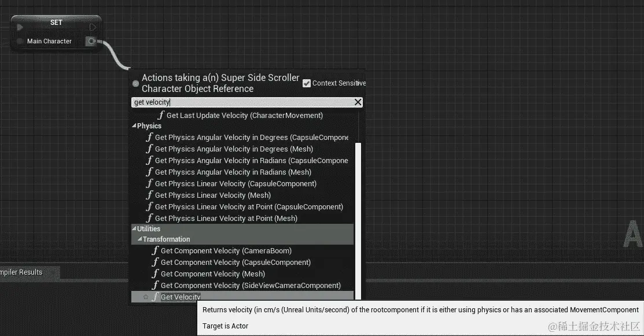Clear the search box with the X button
Screen dimensions: 644x336
point(358,102)
